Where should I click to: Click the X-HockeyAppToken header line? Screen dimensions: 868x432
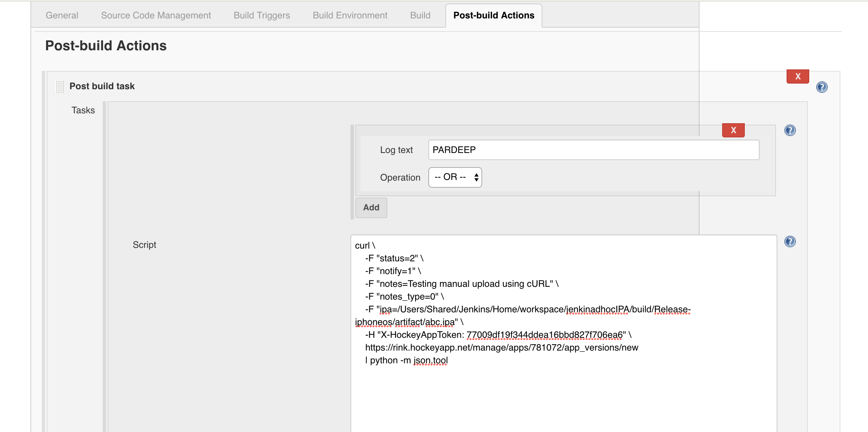pyautogui.click(x=498, y=335)
